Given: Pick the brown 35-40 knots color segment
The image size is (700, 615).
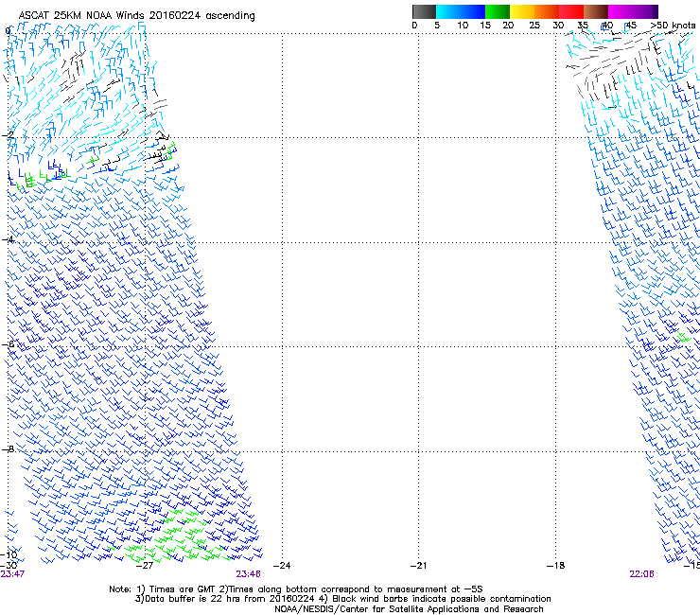Looking at the screenshot, I should click(596, 11).
